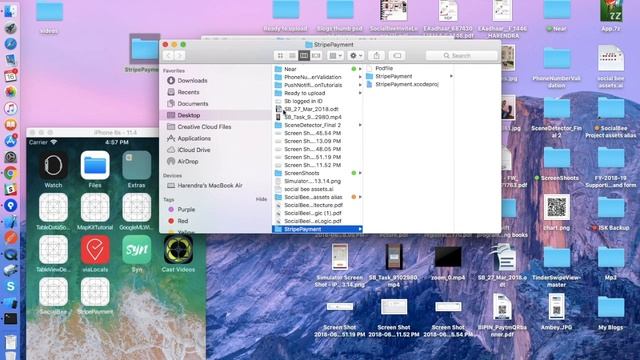Click the Finder back arrow

pos(168,56)
